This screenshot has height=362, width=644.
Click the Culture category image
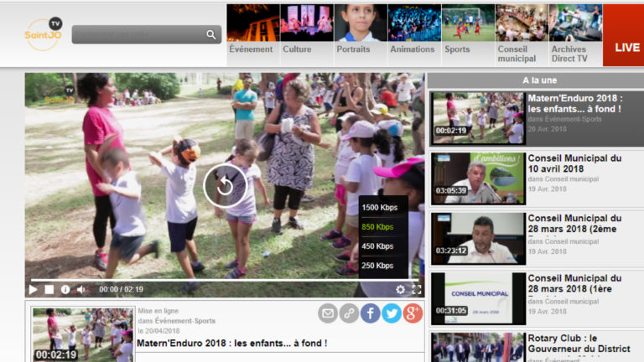click(x=307, y=23)
